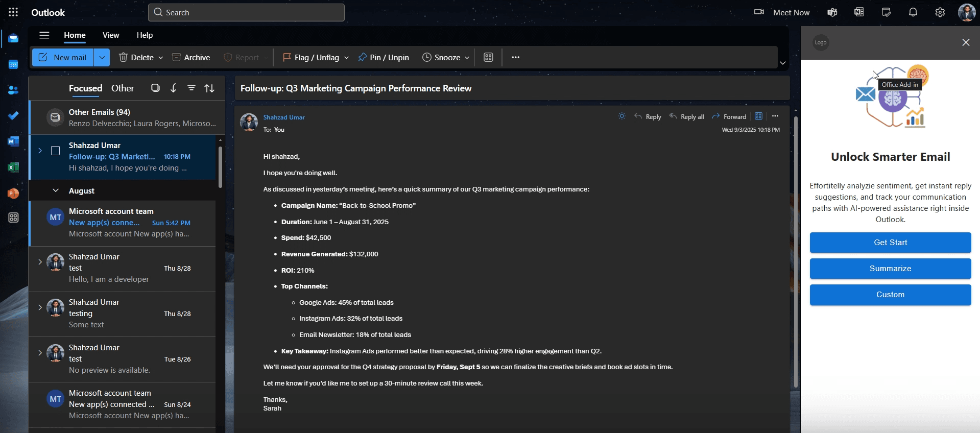980x433 pixels.
Task: Open Mail in the left sidebar
Action: coord(13,39)
